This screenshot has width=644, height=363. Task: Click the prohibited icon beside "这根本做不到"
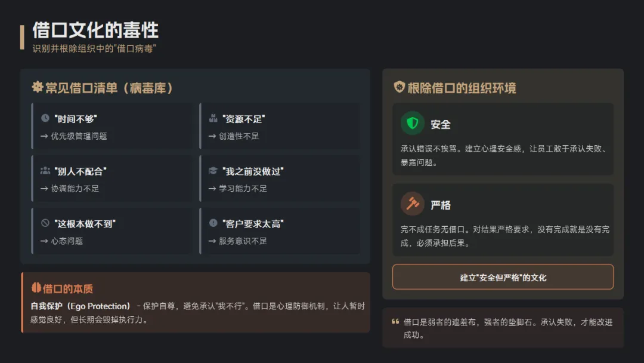pos(45,223)
